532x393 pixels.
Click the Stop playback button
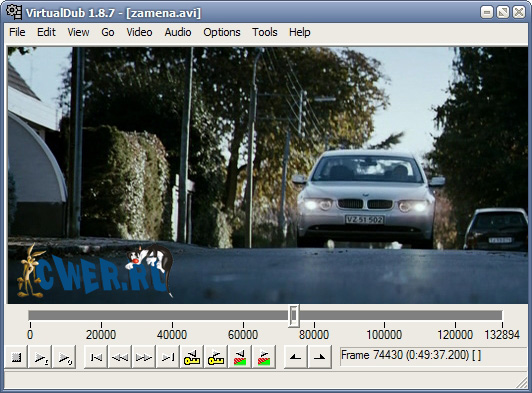pyautogui.click(x=16, y=357)
